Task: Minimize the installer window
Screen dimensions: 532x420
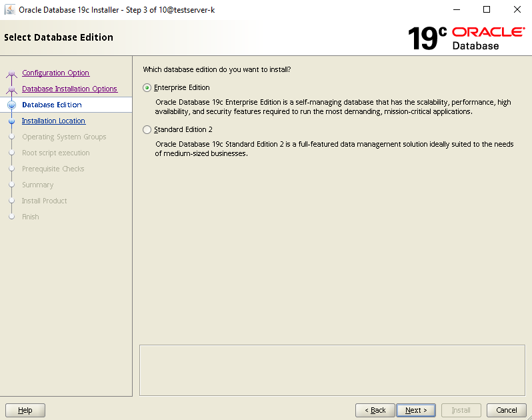Action: [457, 9]
